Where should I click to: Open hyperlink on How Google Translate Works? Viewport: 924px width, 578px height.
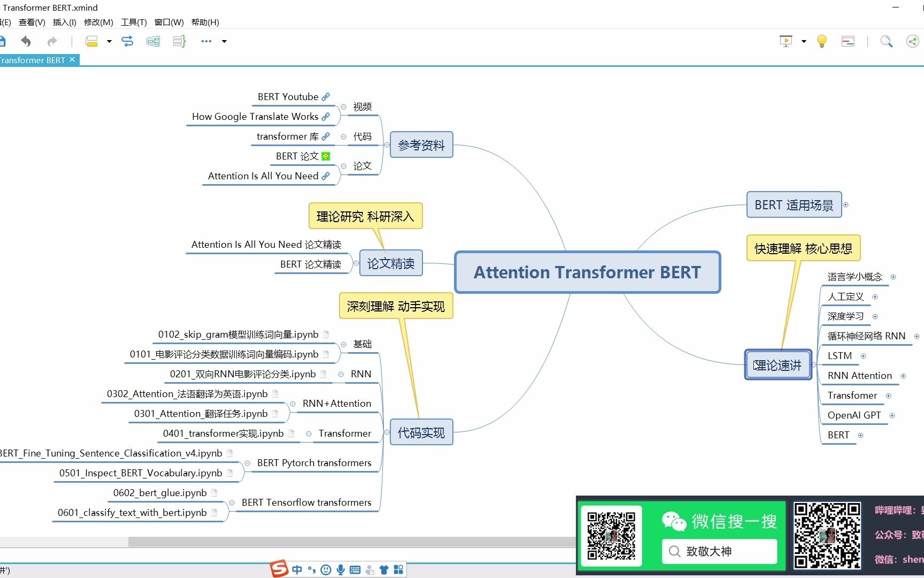point(326,117)
